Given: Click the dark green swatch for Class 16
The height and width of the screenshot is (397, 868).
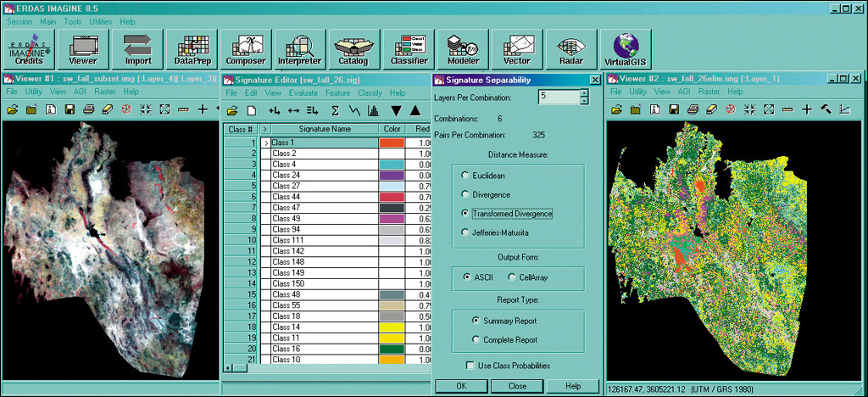Looking at the screenshot, I should click(x=392, y=349).
